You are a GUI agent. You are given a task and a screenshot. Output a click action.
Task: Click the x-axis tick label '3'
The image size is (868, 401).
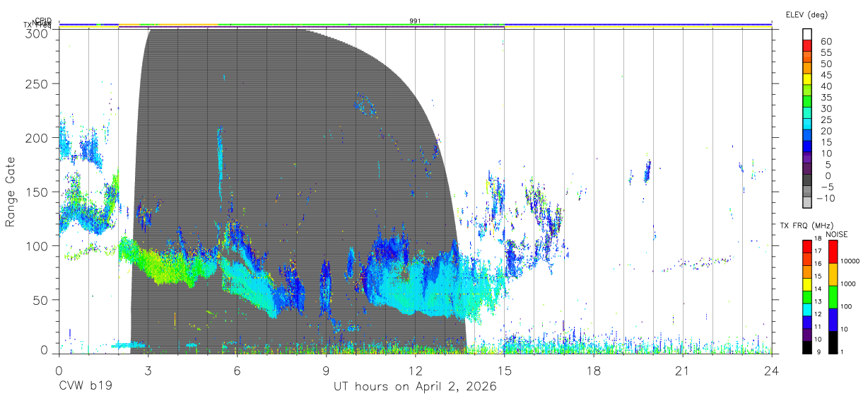click(x=148, y=371)
